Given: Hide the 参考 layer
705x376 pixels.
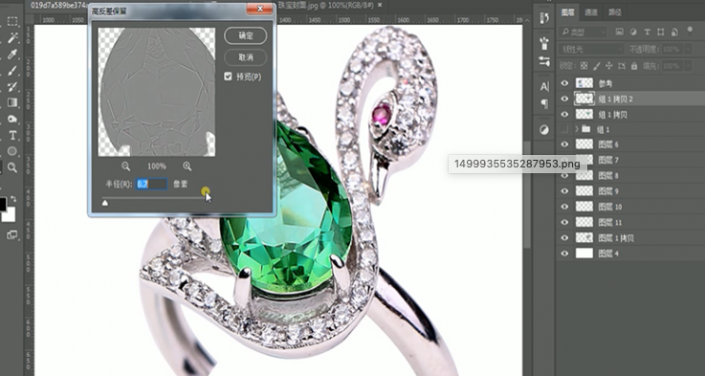Looking at the screenshot, I should tap(565, 83).
